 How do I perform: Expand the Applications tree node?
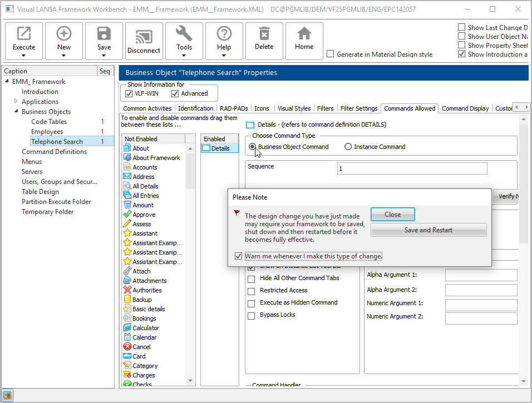16,102
